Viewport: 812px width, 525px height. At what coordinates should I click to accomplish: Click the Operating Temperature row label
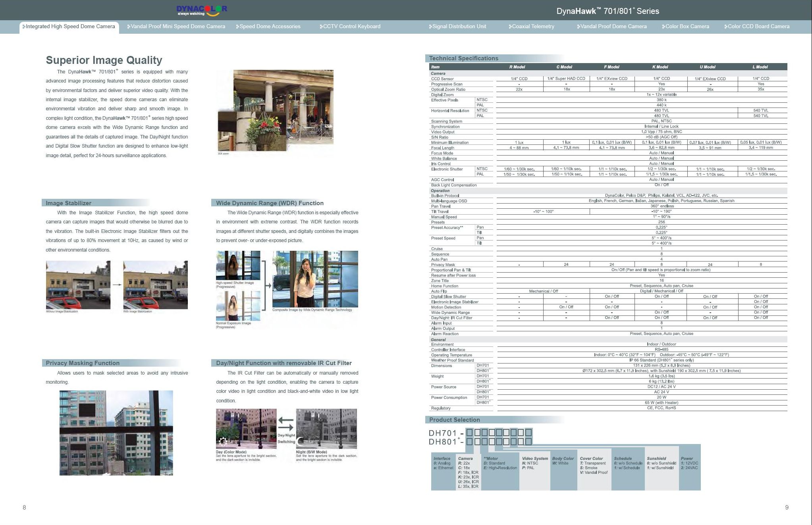point(451,355)
